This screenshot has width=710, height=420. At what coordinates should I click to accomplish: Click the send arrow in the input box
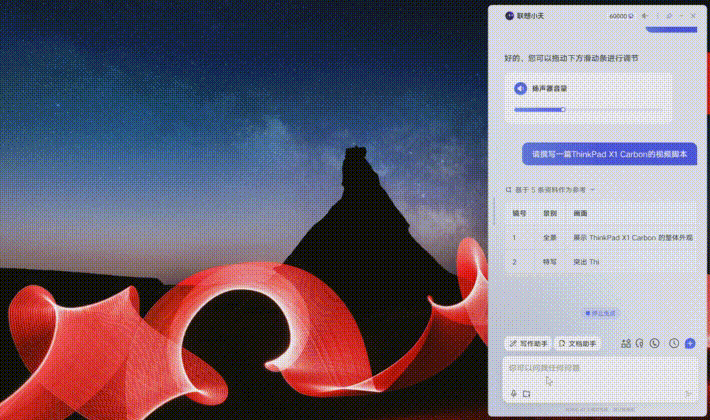pyautogui.click(x=687, y=393)
